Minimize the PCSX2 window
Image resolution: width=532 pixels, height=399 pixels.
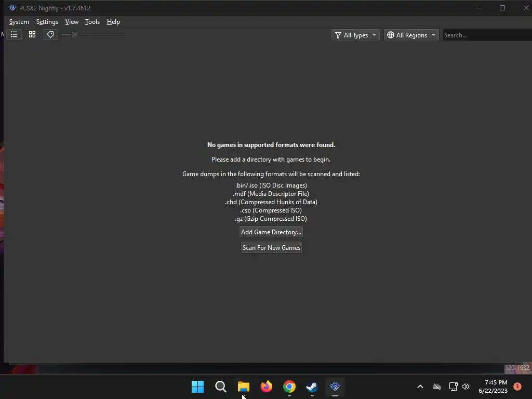point(479,8)
